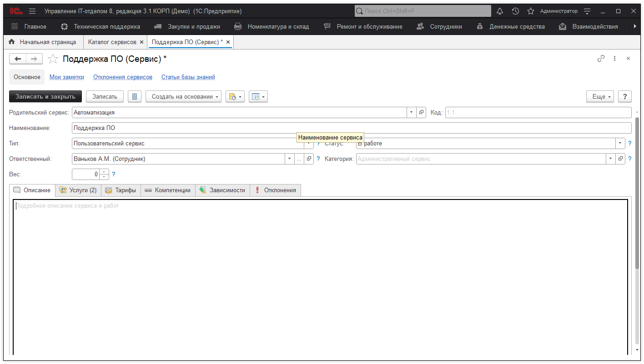This screenshot has height=364, width=644.
Task: Click the favorites star in title bar
Action: click(530, 11)
